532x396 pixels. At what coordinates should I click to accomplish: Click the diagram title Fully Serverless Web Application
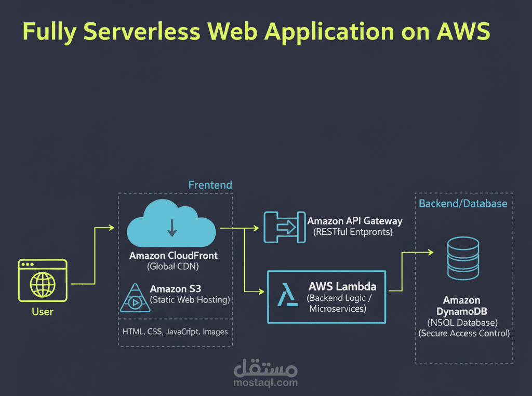click(x=256, y=32)
